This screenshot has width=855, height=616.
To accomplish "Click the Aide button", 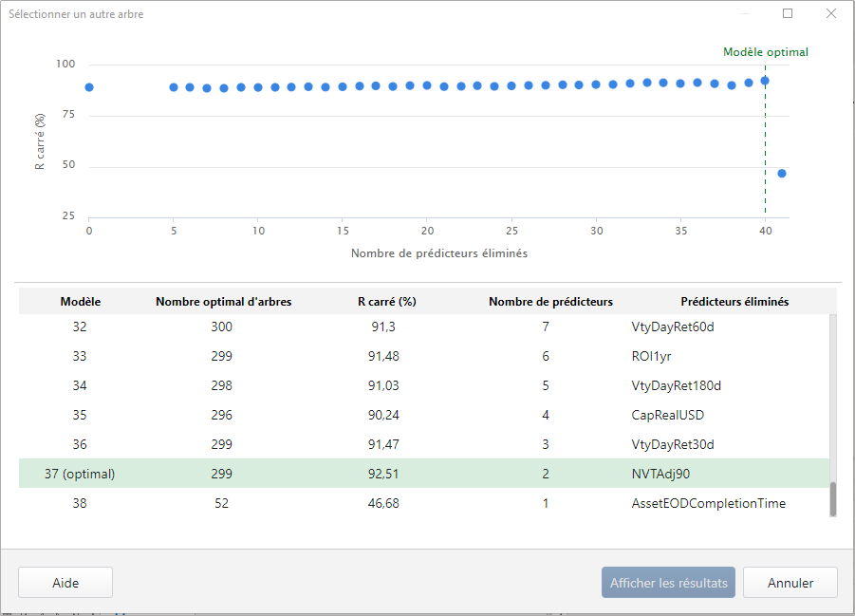I will [65, 582].
